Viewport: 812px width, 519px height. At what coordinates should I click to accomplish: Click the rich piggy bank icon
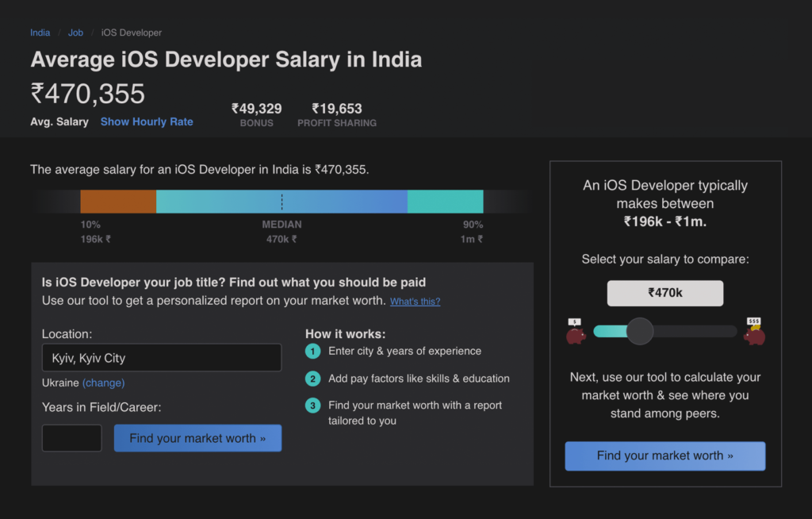[x=754, y=331]
